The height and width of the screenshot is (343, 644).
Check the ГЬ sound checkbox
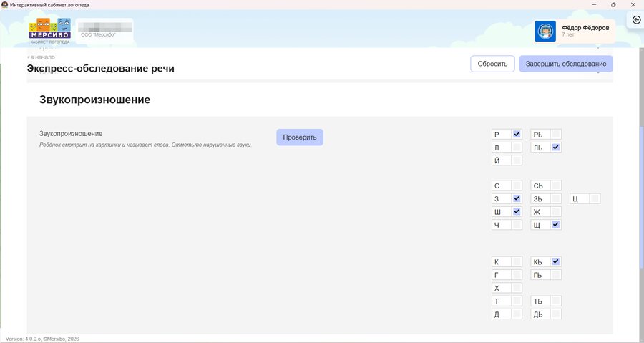tap(556, 275)
